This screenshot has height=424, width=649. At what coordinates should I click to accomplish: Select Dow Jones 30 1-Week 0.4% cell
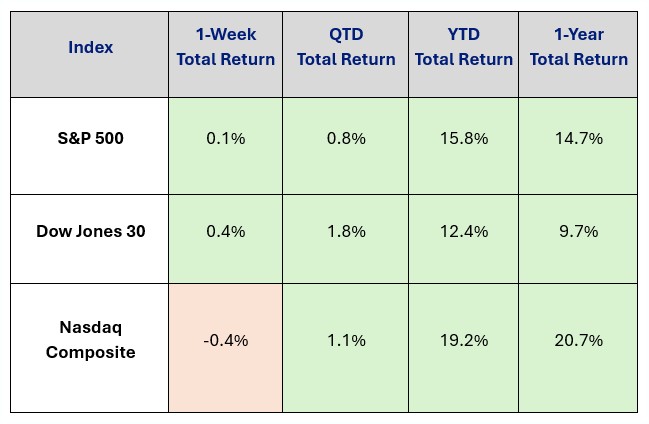(225, 231)
